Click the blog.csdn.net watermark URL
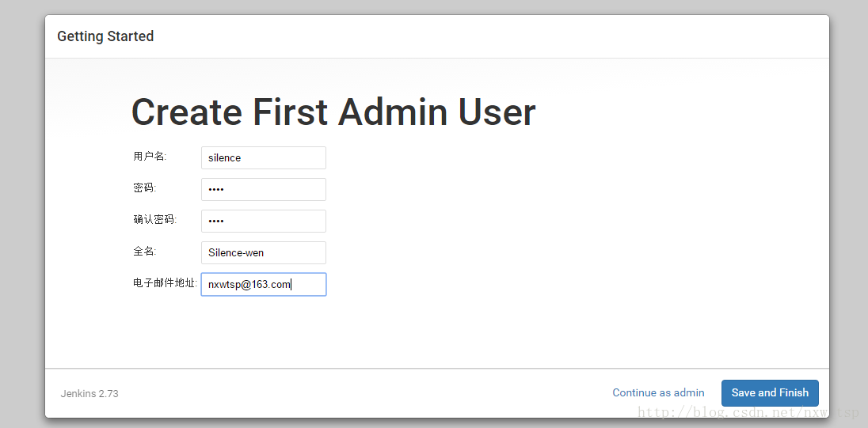 click(x=748, y=412)
